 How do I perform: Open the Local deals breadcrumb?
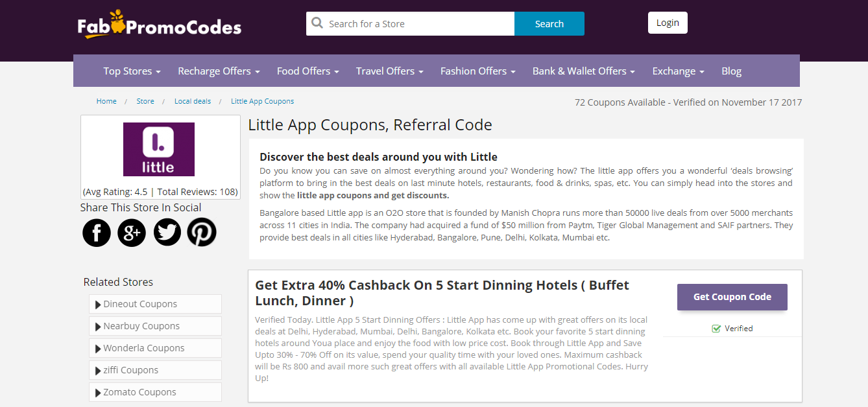pyautogui.click(x=193, y=101)
